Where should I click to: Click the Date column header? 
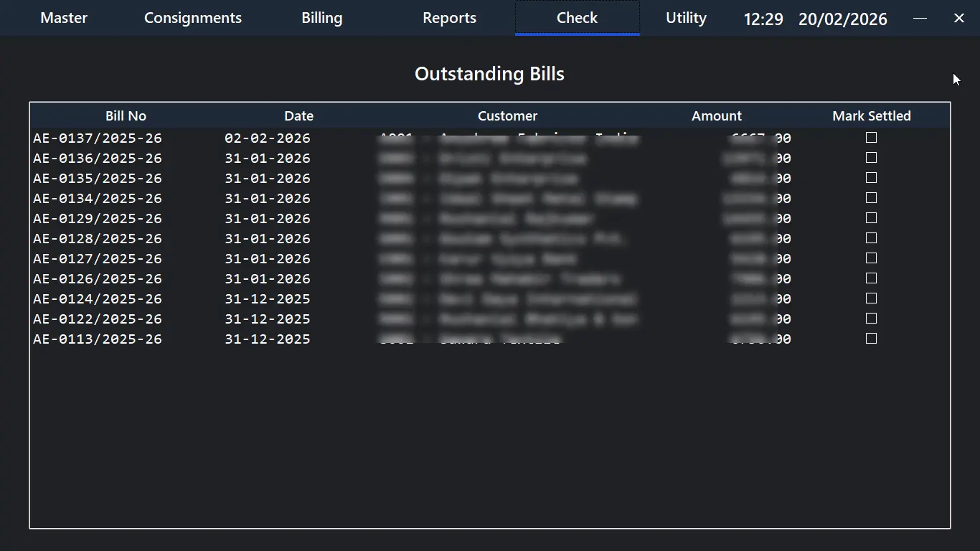pyautogui.click(x=298, y=116)
